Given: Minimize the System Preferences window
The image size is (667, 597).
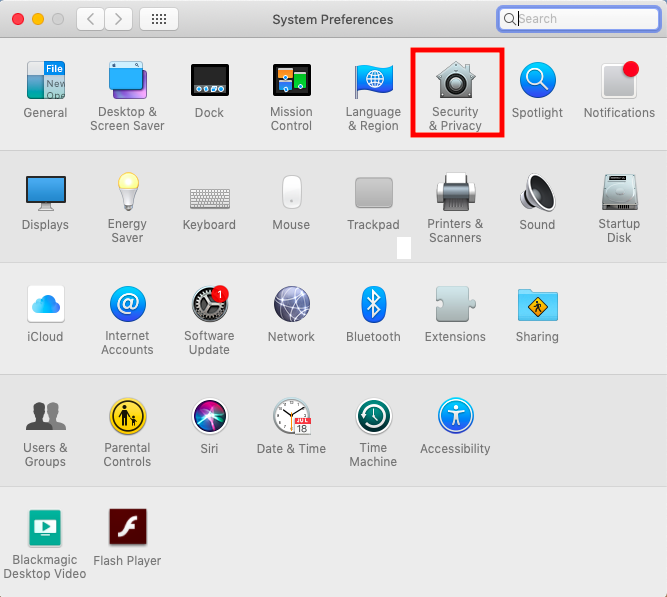Looking at the screenshot, I should point(38,19).
